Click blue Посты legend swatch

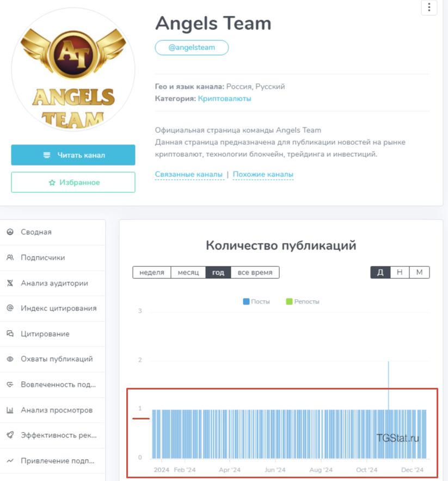click(x=246, y=302)
